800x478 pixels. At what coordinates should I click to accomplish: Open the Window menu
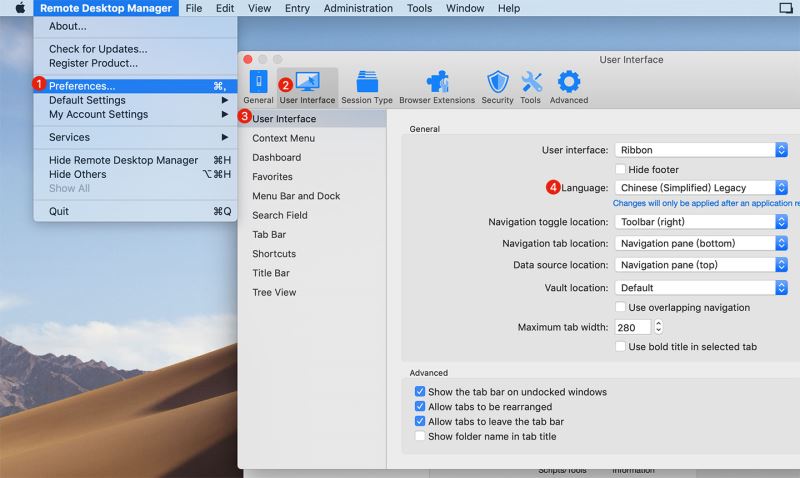tap(465, 8)
